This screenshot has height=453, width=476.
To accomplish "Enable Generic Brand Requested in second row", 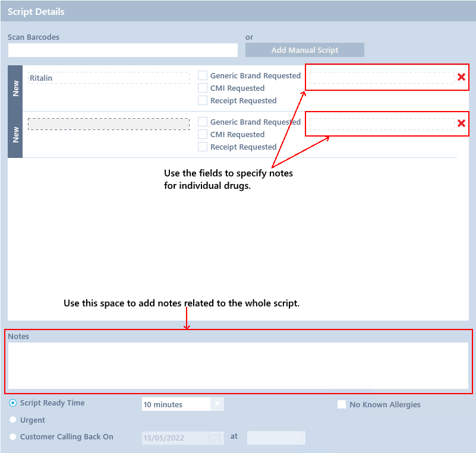I will (x=203, y=122).
